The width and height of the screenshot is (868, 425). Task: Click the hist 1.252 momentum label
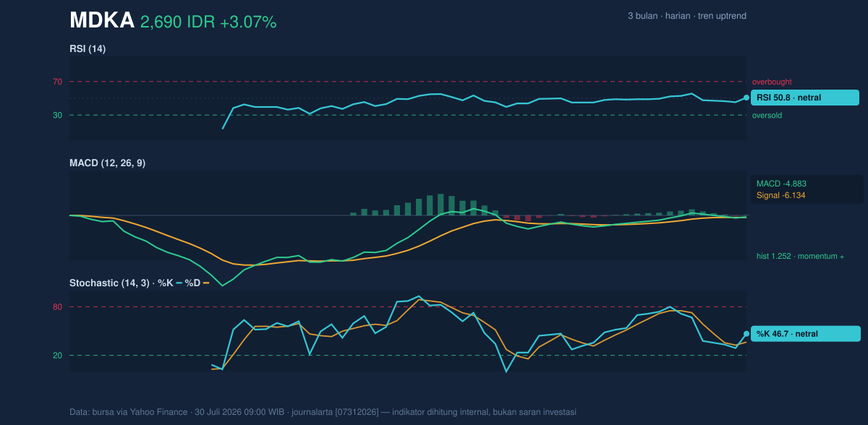[x=801, y=256]
